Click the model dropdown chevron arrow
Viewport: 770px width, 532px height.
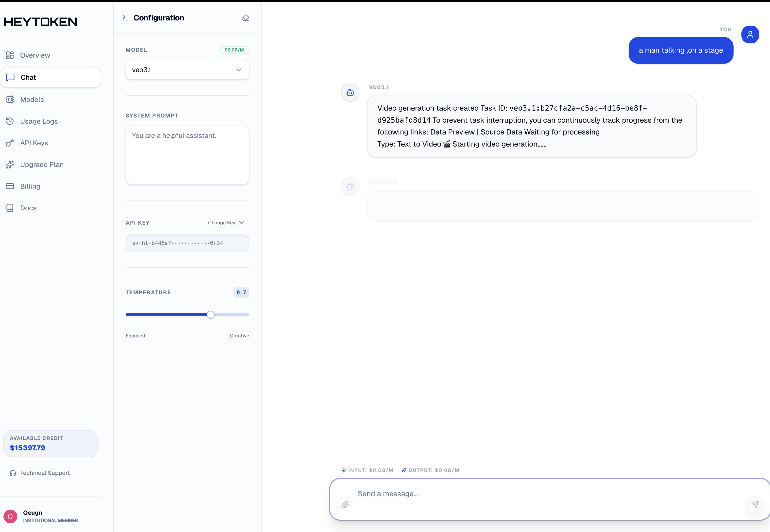coord(239,70)
